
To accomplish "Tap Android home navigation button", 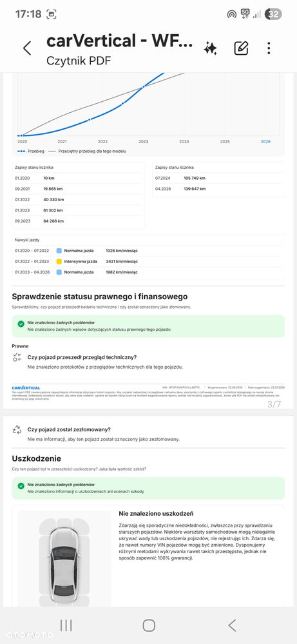I will tap(149, 625).
